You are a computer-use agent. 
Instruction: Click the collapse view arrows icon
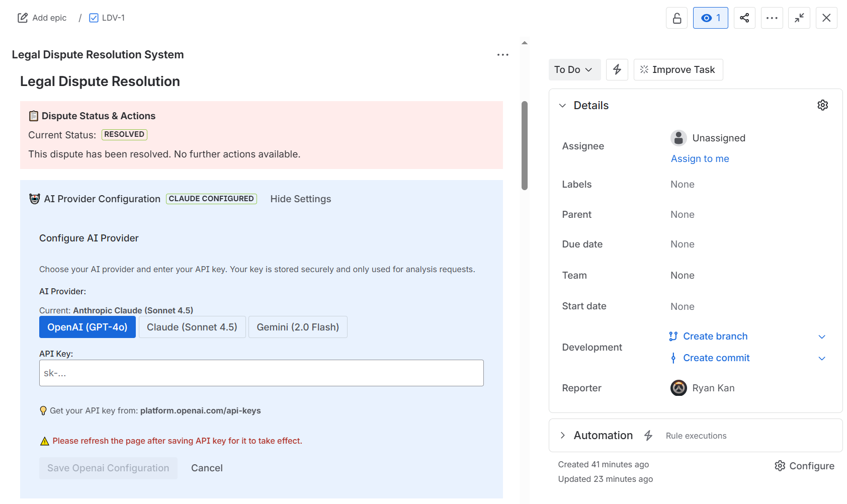pyautogui.click(x=799, y=18)
